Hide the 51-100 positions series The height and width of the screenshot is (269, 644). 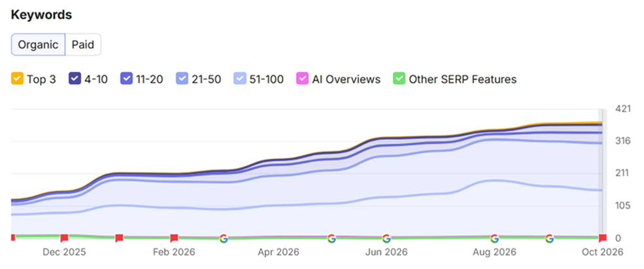[240, 79]
